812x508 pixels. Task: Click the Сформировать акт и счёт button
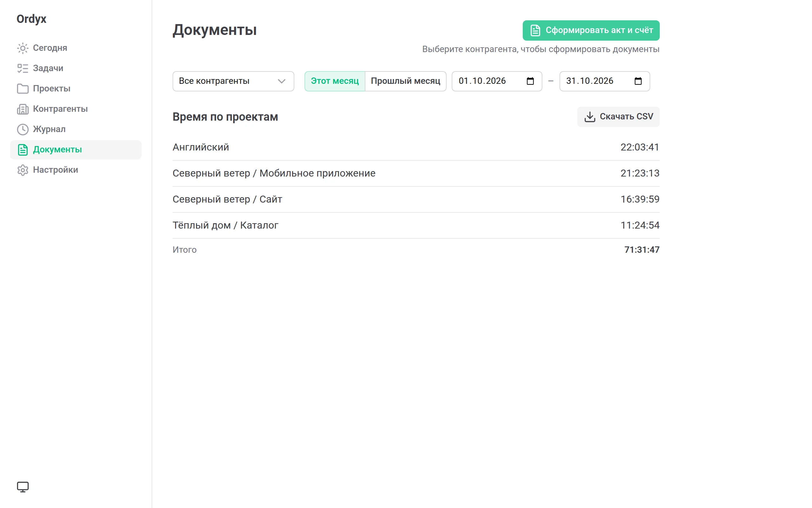591,30
